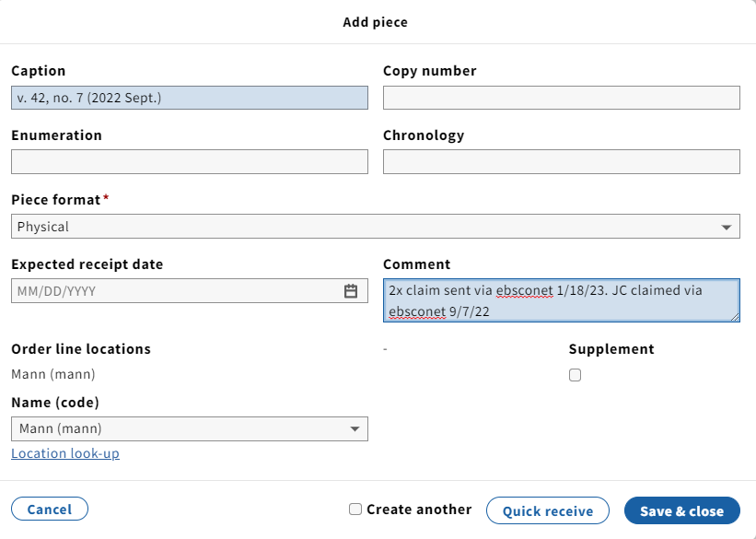Click the Piece format dropdown arrow
Screen dimensions: 756x539
[727, 227]
